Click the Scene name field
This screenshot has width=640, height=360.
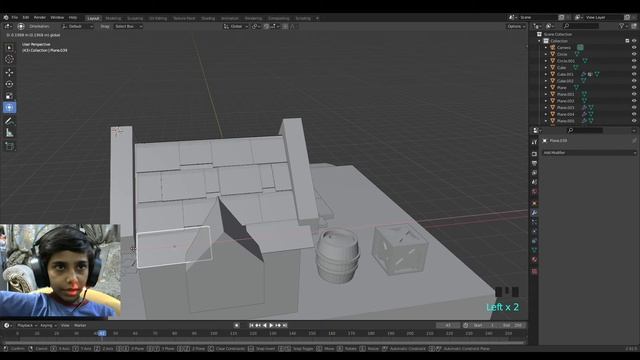click(538, 18)
